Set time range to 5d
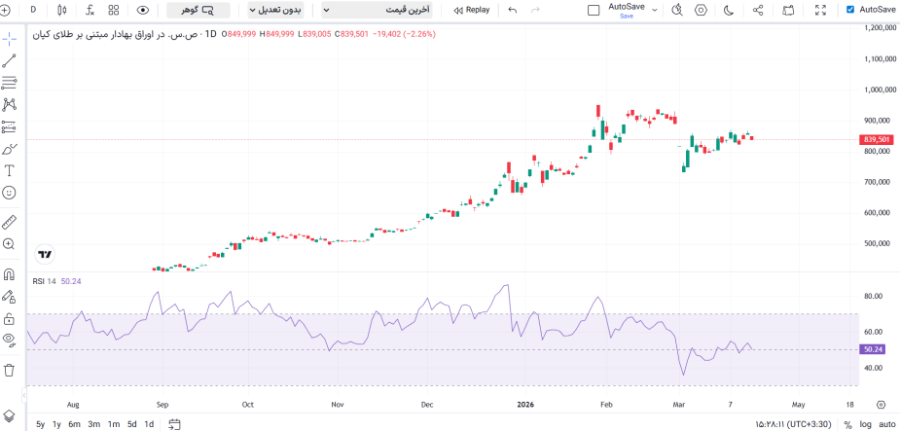Screen dimensions: 900x431 pos(132,424)
